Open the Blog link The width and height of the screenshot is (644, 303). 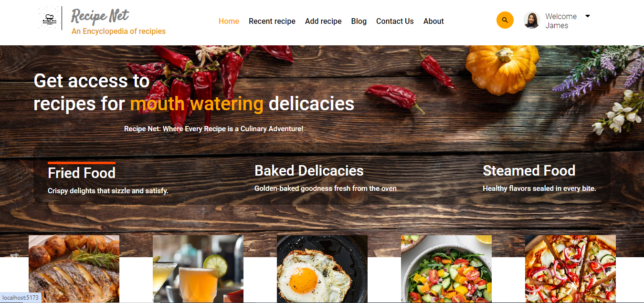click(x=359, y=21)
